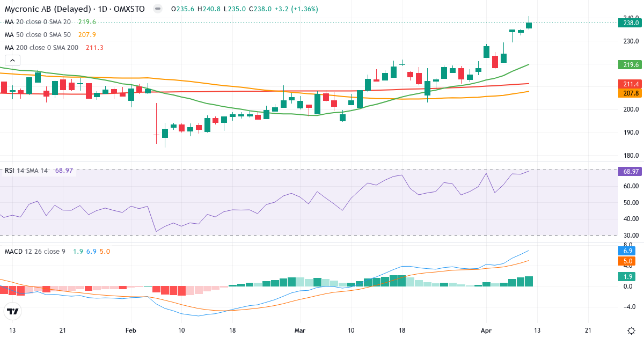
Task: Click the green 219.6 SMA 20 price tag
Action: pyautogui.click(x=630, y=65)
